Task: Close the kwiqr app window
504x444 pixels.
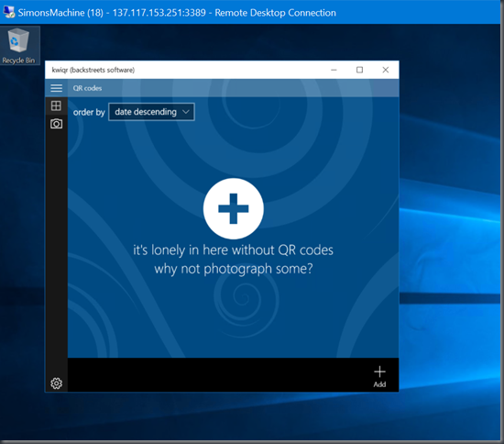Action: coord(386,70)
